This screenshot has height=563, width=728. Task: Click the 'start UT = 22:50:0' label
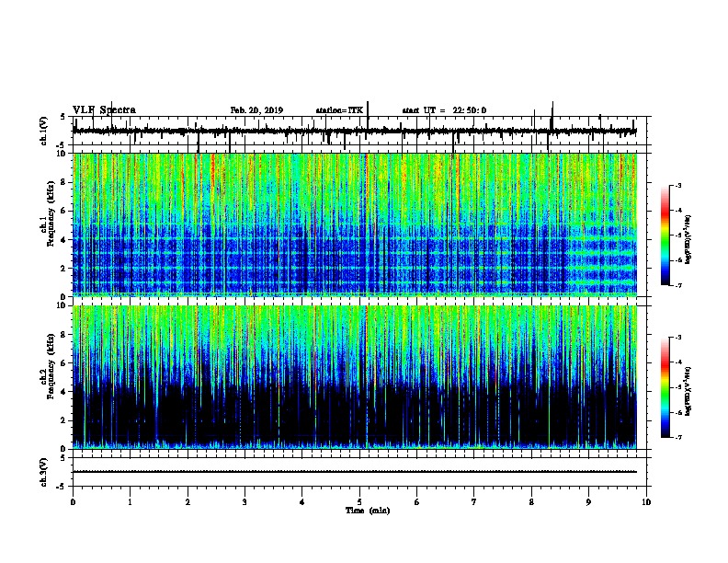444,110
